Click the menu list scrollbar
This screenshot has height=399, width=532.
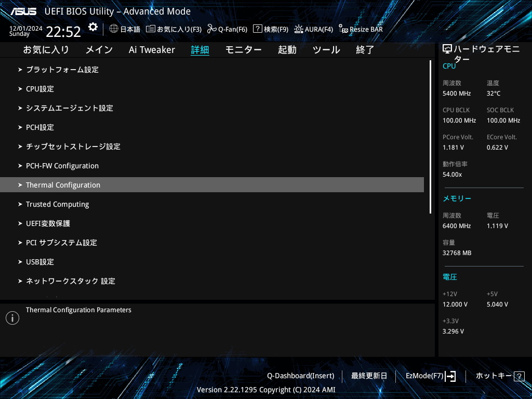coord(430,137)
